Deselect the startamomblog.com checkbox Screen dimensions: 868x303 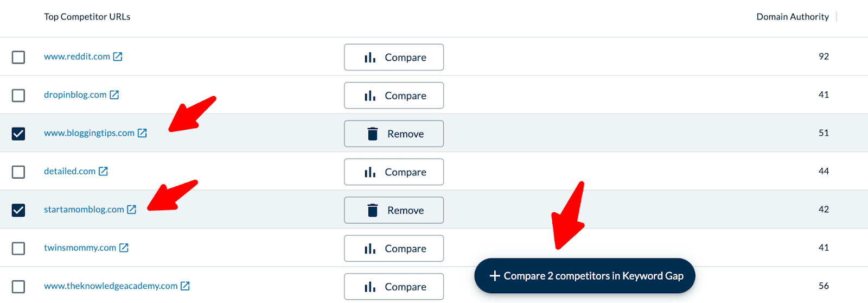click(18, 210)
